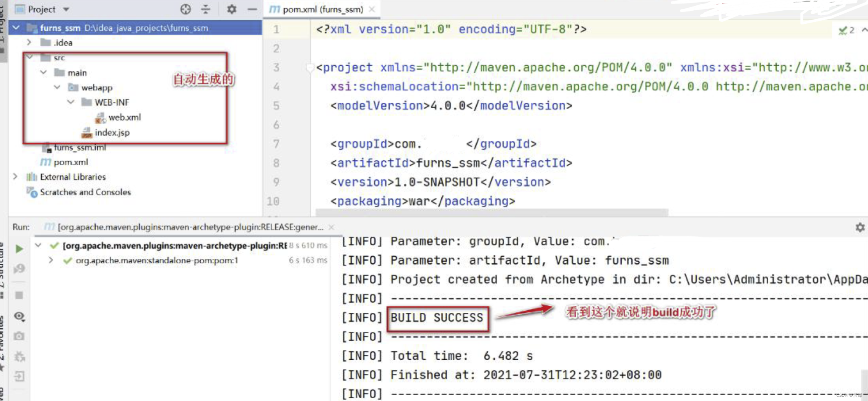Click the BUILD SUCCESS text in console
The image size is (868, 401).
tap(437, 318)
